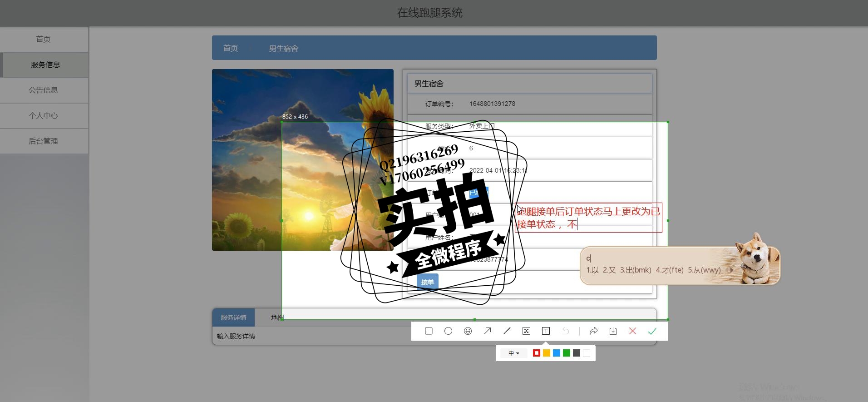Select the rectangle annotation tool
This screenshot has width=868, height=402.
coord(429,331)
